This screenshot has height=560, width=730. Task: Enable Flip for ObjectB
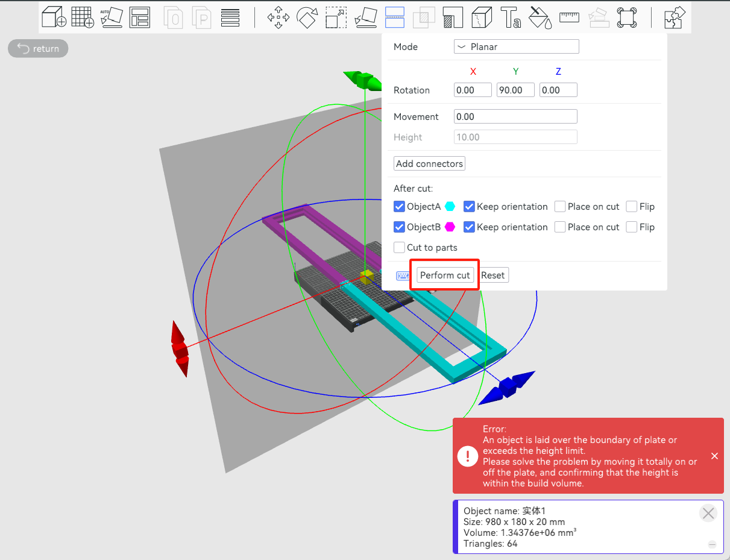pyautogui.click(x=631, y=227)
